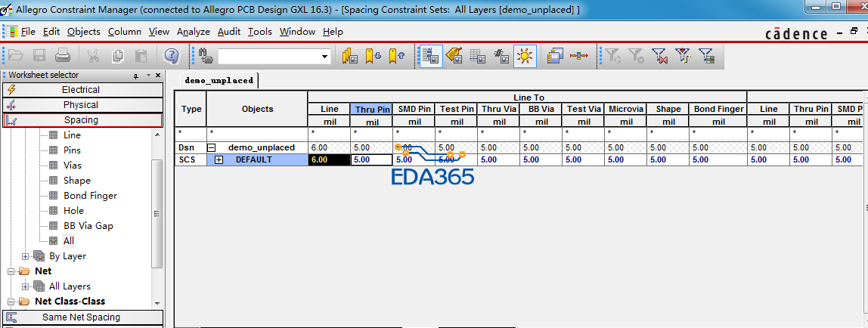The width and height of the screenshot is (868, 328).
Task: Click the DEFAULT row Line cell 6.00
Action: point(329,159)
